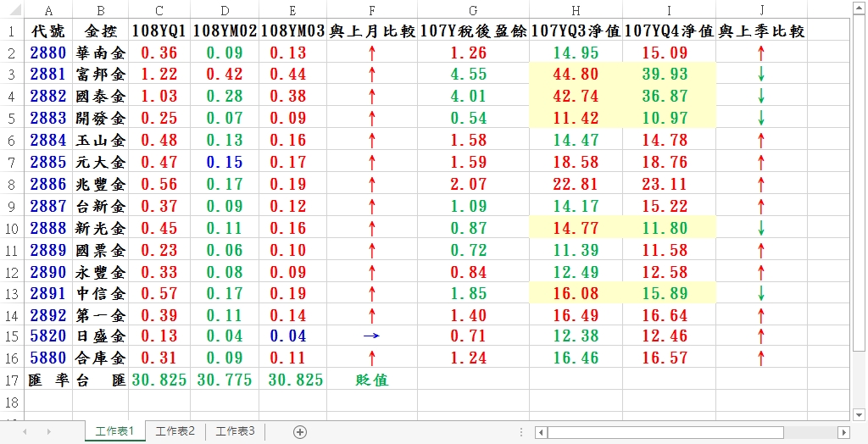Select header cell 與上季比較
Viewport: 868px width, 444px height.
tap(762, 31)
